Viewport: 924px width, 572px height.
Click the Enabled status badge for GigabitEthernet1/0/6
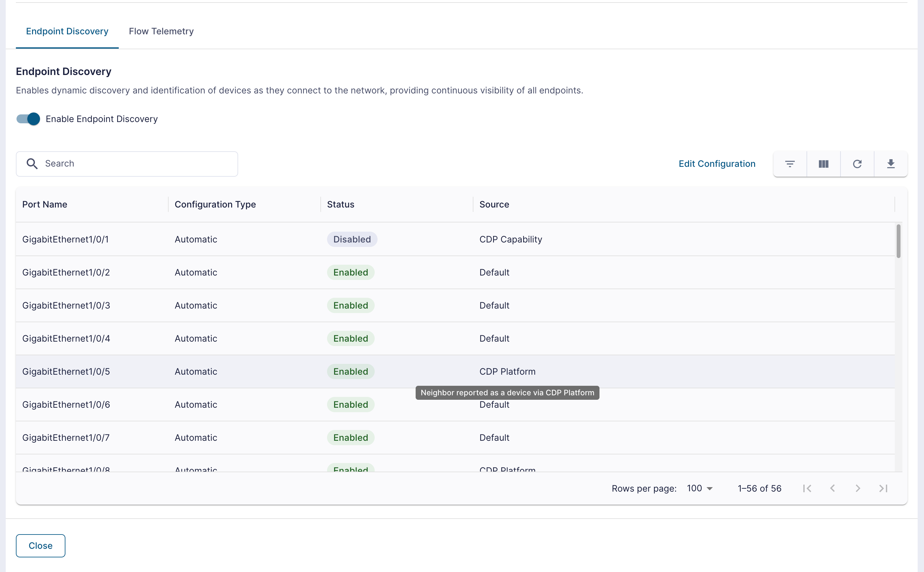point(350,405)
